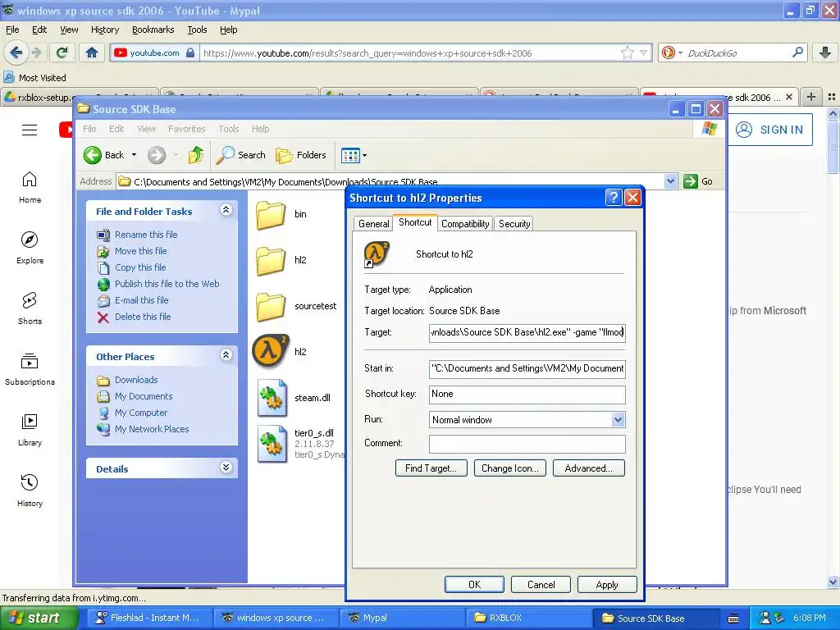This screenshot has width=840, height=630.
Task: Open the Windows start menu
Action: click(x=39, y=618)
